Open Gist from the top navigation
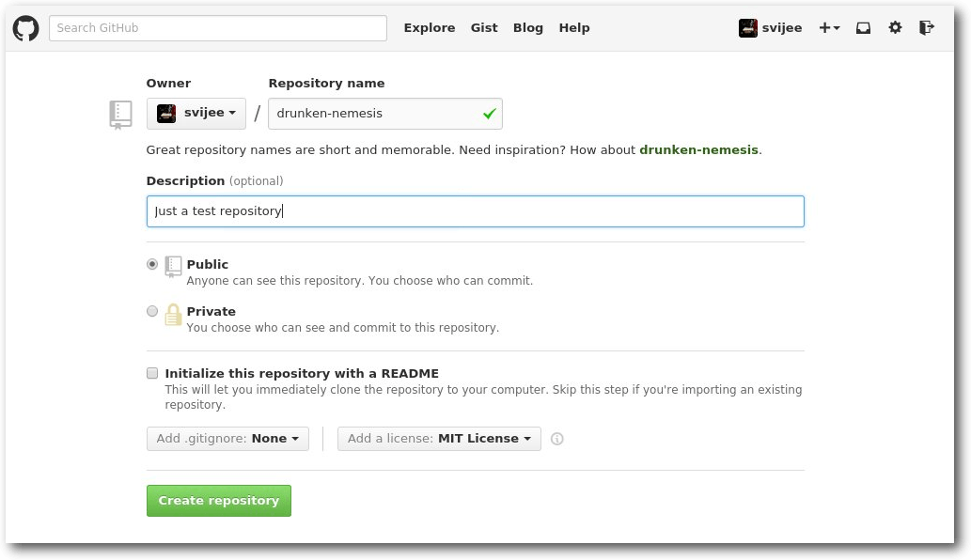The height and width of the screenshot is (560, 971). tap(484, 28)
